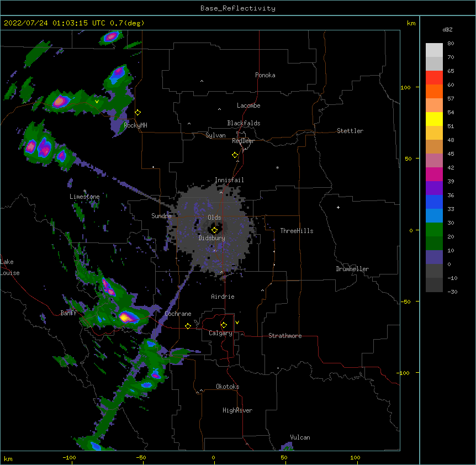Screen dimensions: 476x465
Task: Pick the magenta swatch in the dBZ legend
Action: click(x=434, y=174)
